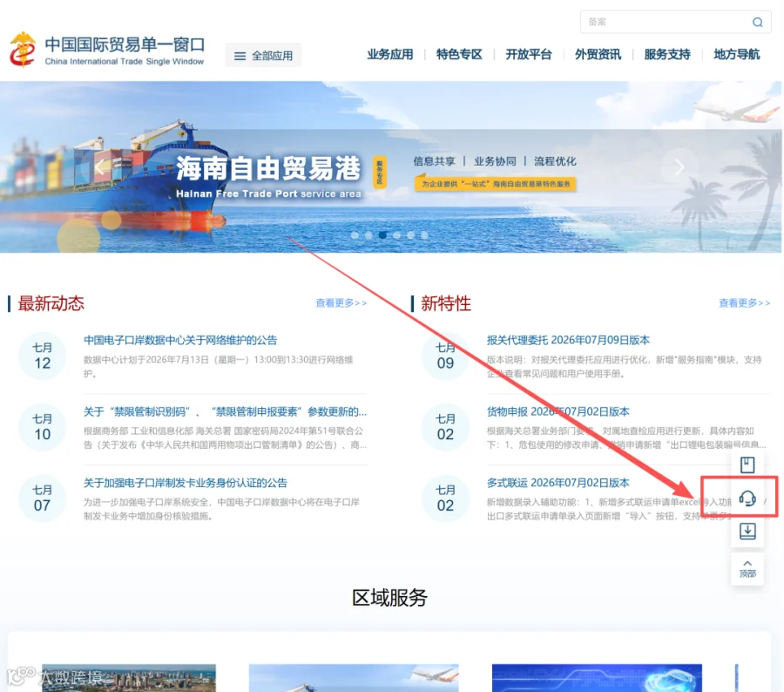The height and width of the screenshot is (692, 784).
Task: Click the yellow 一站式 banner tag
Action: coord(496,184)
